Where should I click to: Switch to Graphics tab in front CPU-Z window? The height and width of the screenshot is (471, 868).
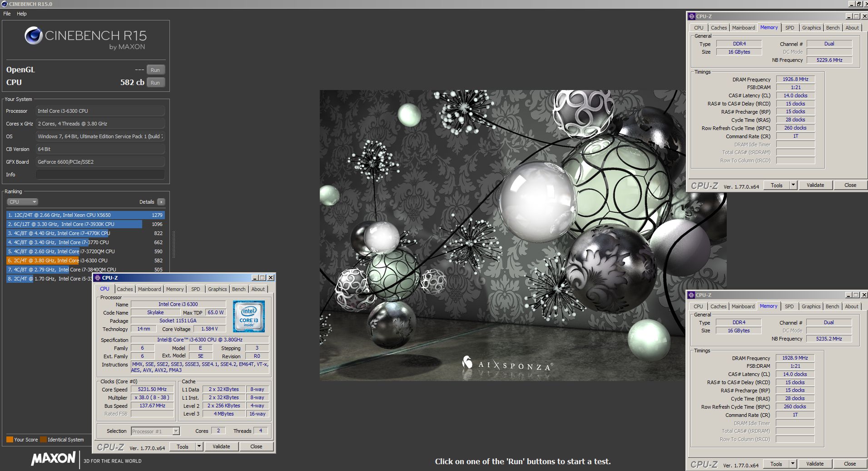pos(218,289)
